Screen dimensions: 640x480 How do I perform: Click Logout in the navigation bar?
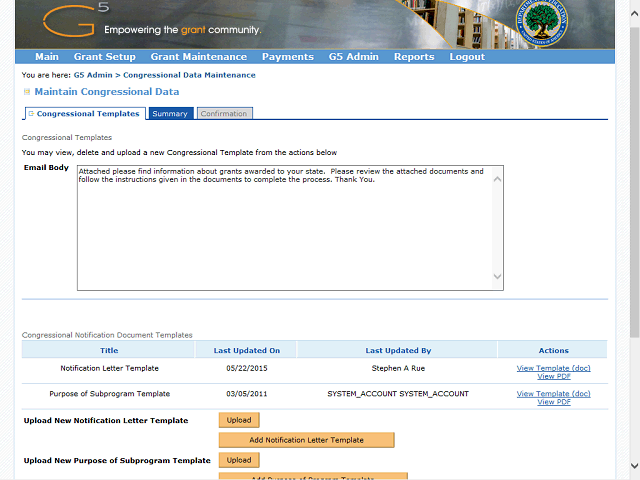coord(467,57)
